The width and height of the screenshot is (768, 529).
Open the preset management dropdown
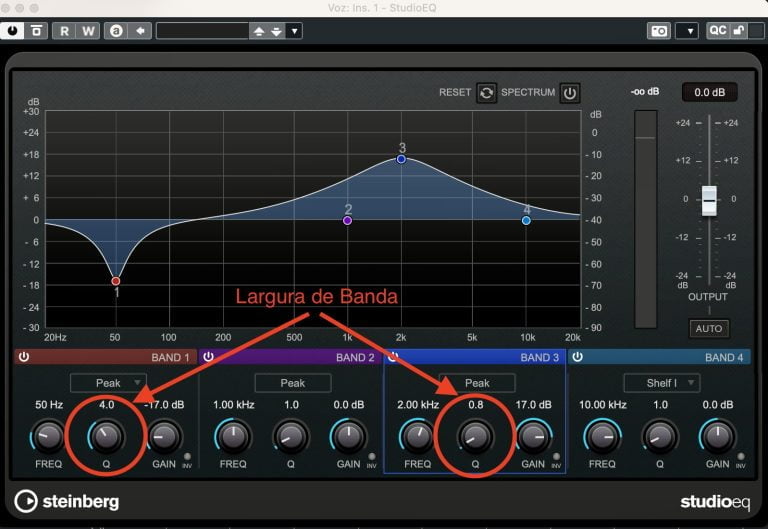(294, 31)
